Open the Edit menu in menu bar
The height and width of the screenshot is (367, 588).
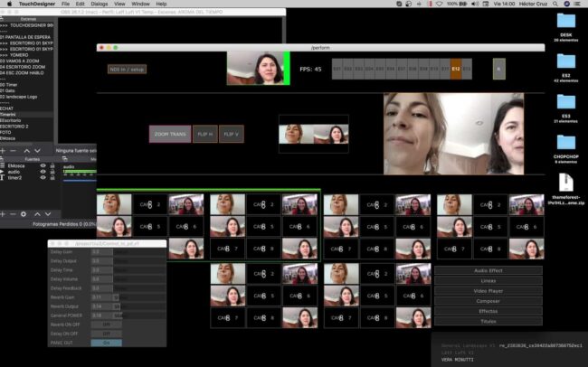(74, 5)
